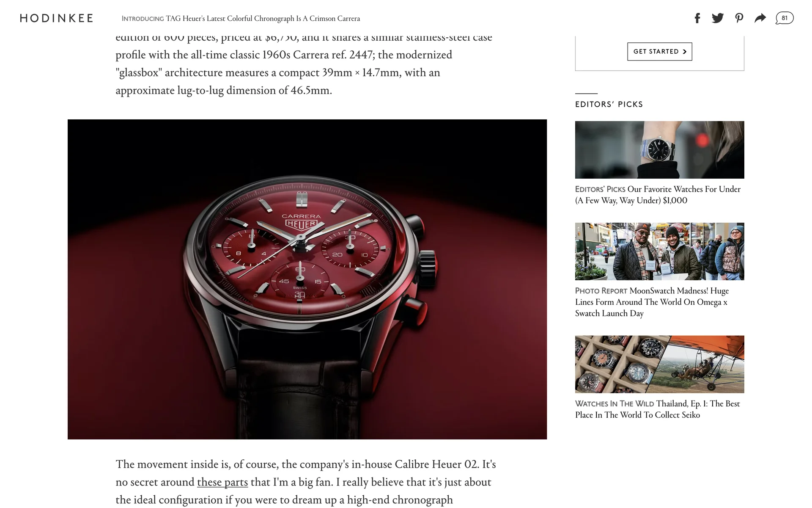Click the Seiko watch box thumbnail
The image size is (812, 508).
(659, 364)
